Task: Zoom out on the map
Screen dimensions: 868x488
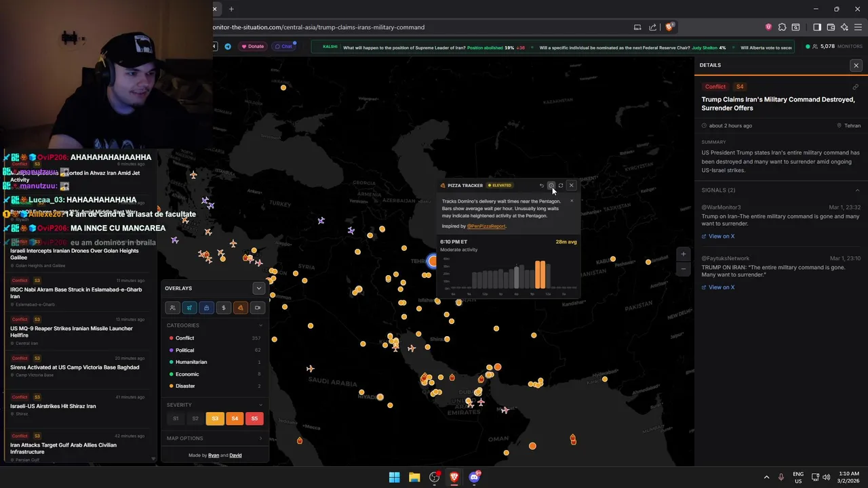Action: click(x=683, y=268)
